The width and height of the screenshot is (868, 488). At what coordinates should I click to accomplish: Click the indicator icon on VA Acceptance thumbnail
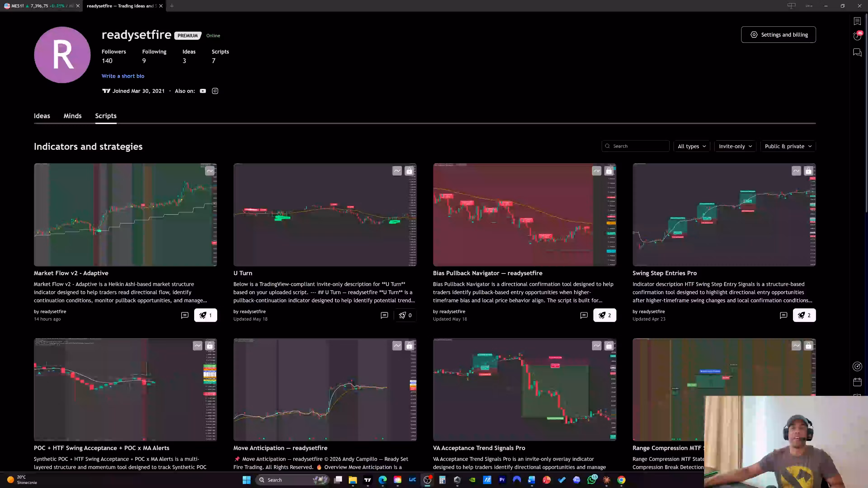coord(597,346)
